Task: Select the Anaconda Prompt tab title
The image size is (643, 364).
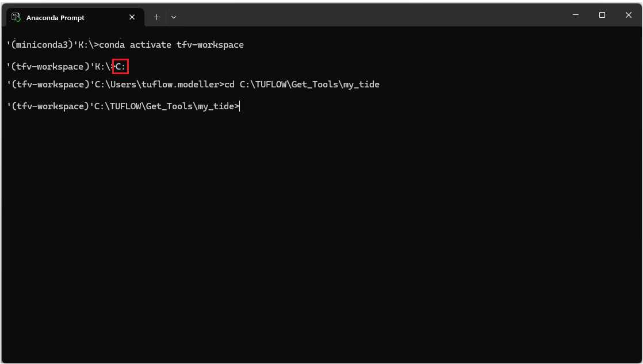Action: tap(55, 18)
